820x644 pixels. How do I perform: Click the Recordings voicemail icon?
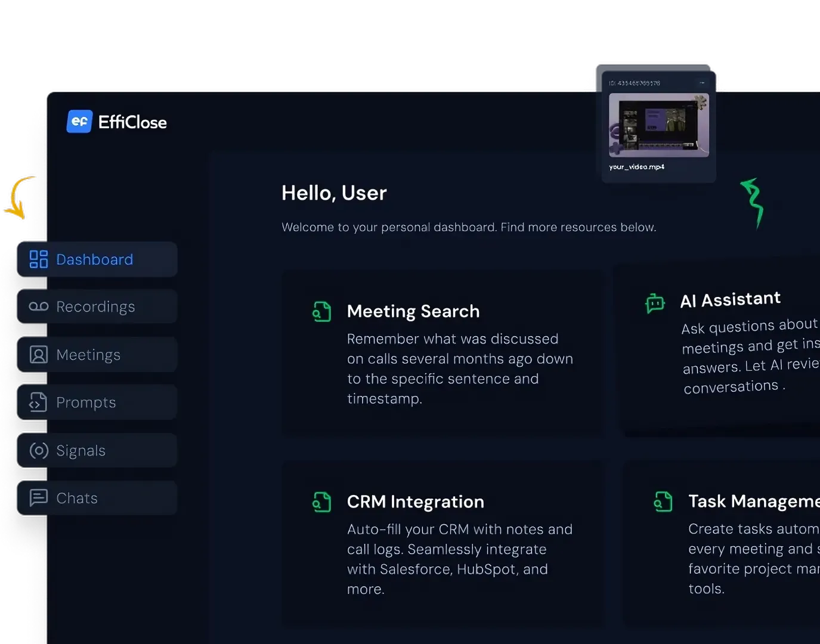[38, 306]
